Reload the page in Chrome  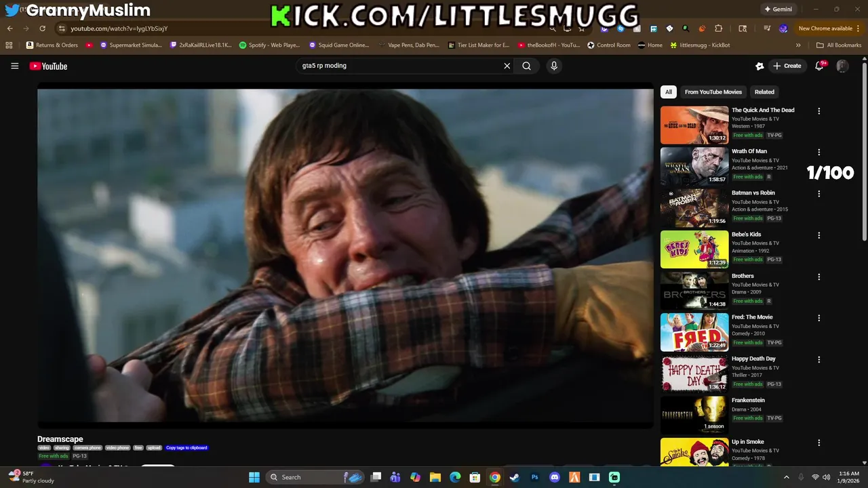42,28
